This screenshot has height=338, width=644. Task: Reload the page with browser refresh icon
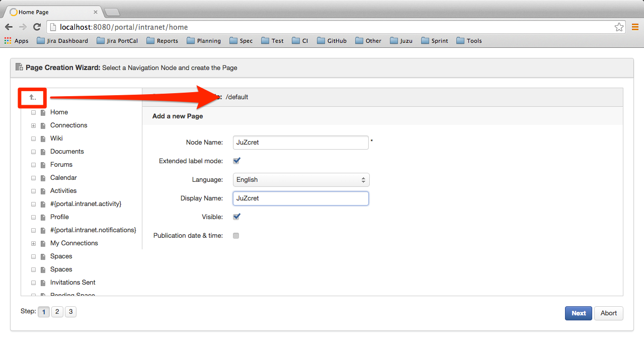[x=37, y=27]
